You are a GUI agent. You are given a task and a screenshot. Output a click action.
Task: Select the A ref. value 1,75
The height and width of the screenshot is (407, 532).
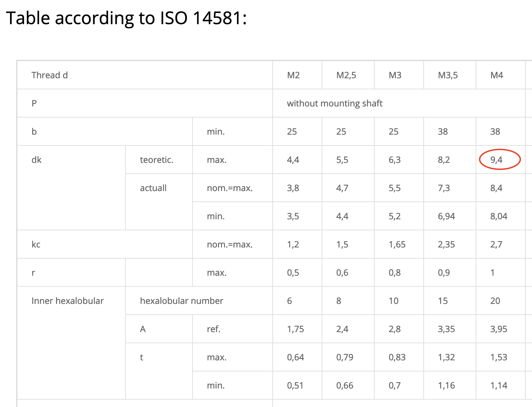pos(296,329)
